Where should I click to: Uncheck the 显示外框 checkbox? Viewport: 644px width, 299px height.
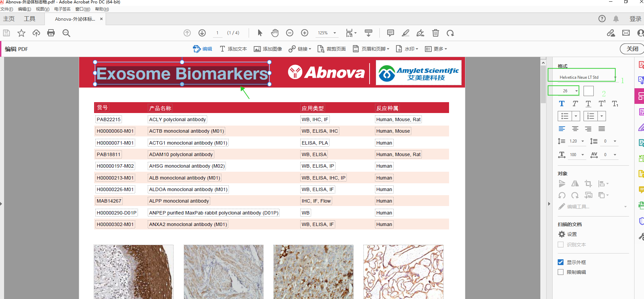pyautogui.click(x=561, y=262)
